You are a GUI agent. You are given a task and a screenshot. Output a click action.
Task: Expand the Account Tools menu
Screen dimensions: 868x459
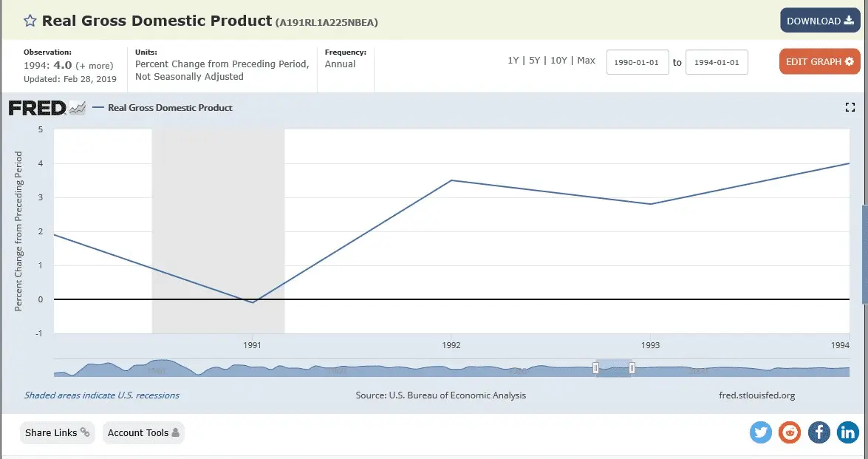(x=143, y=432)
